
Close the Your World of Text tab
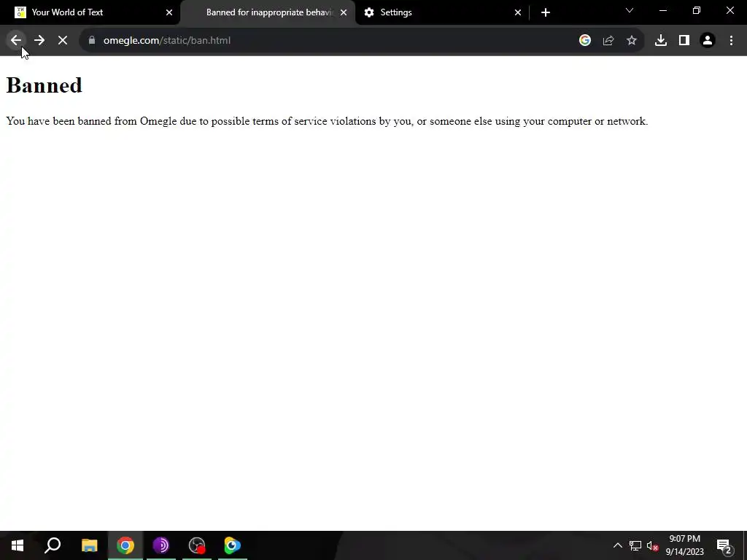tap(169, 12)
